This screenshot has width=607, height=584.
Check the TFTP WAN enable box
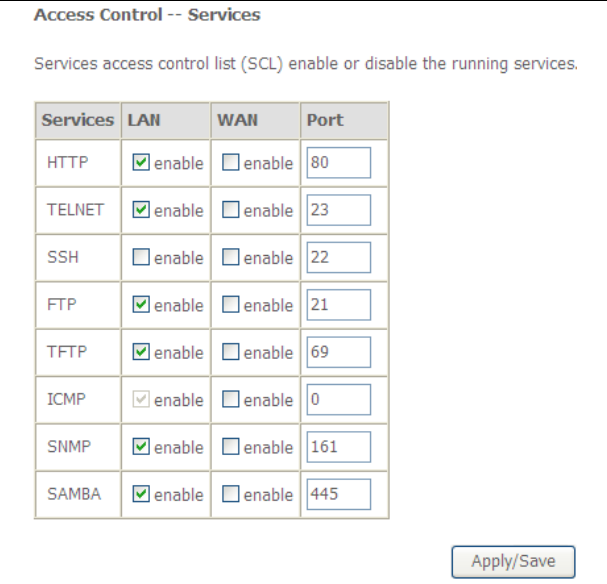click(x=231, y=353)
